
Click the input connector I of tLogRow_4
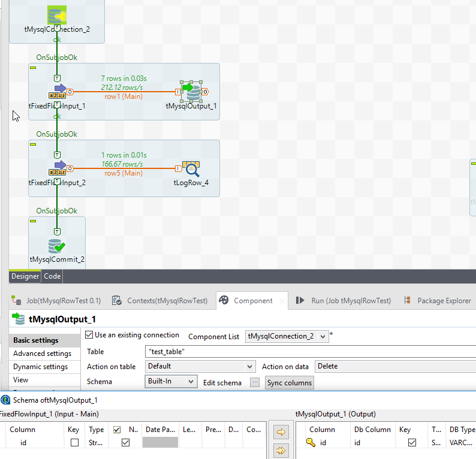178,168
